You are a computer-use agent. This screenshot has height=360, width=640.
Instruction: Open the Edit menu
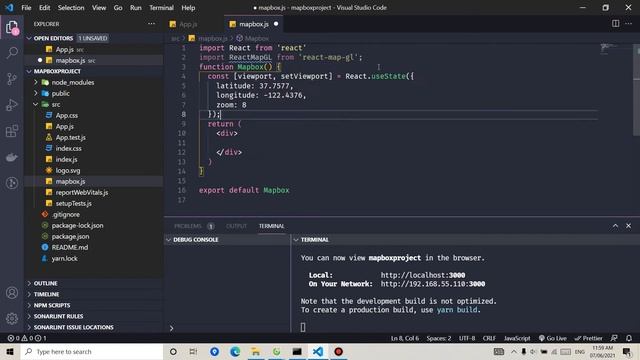coord(44,7)
